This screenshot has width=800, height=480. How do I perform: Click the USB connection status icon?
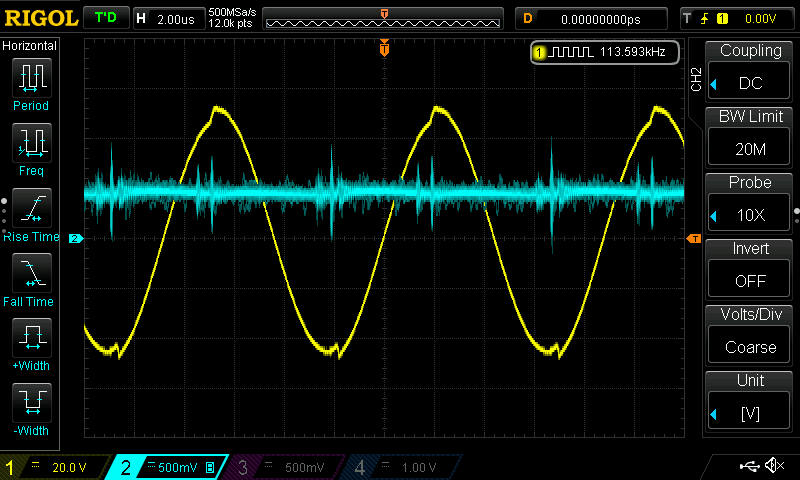coord(749,466)
